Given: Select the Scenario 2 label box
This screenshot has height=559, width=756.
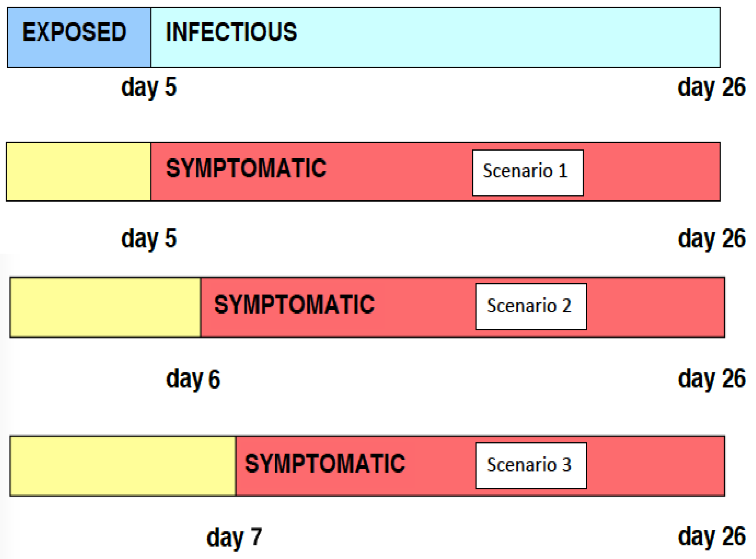Looking at the screenshot, I should (x=531, y=306).
